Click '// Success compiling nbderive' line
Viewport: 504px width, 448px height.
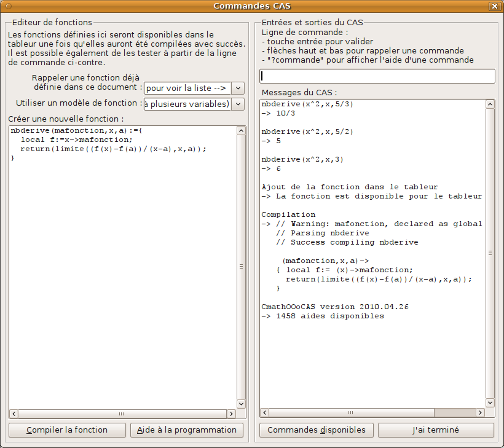click(x=347, y=243)
